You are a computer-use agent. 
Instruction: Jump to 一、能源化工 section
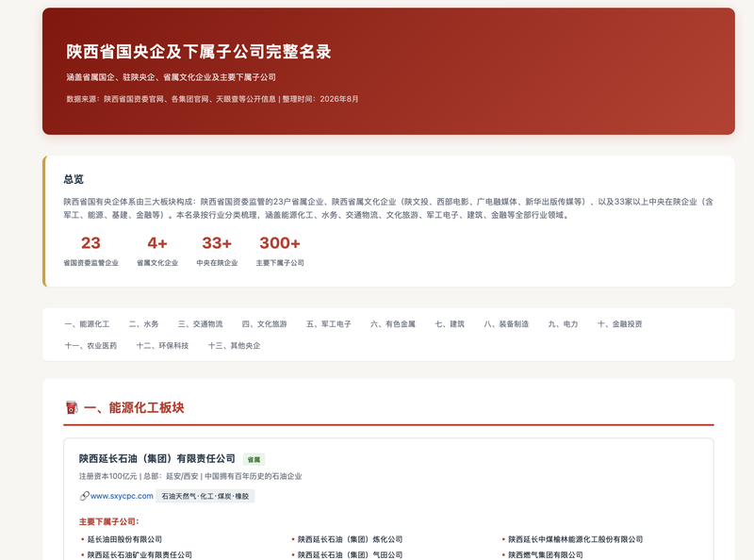pos(87,323)
